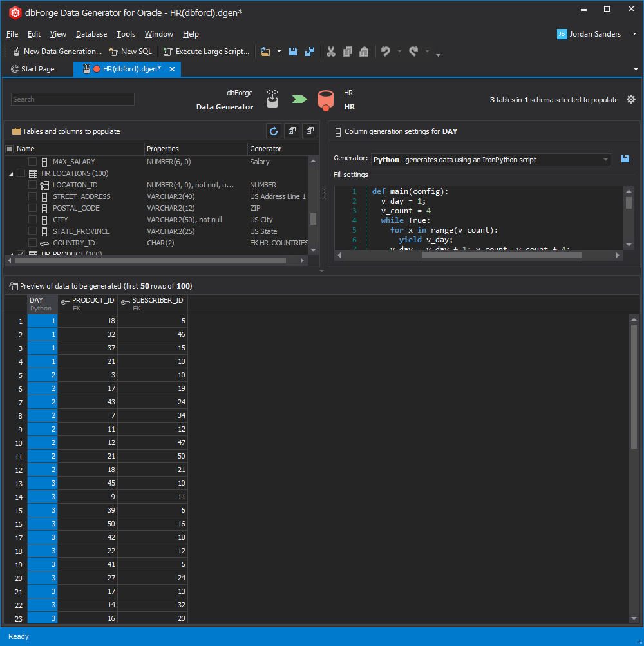The image size is (644, 646).
Task: Click the script editor horizontal scrollbar
Action: pyautogui.click(x=501, y=256)
